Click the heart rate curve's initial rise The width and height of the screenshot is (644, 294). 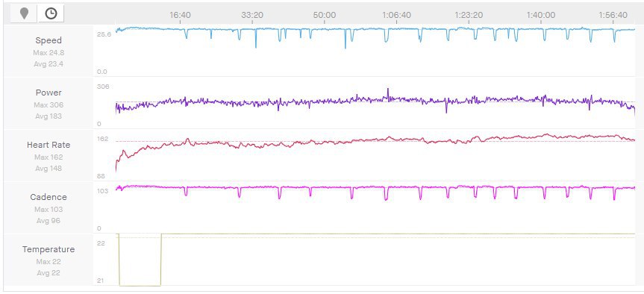(120, 160)
